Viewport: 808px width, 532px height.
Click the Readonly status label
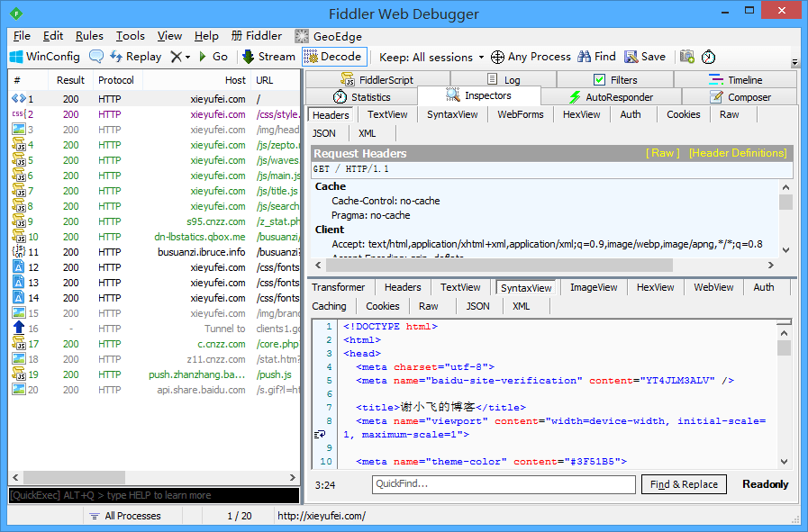(766, 484)
